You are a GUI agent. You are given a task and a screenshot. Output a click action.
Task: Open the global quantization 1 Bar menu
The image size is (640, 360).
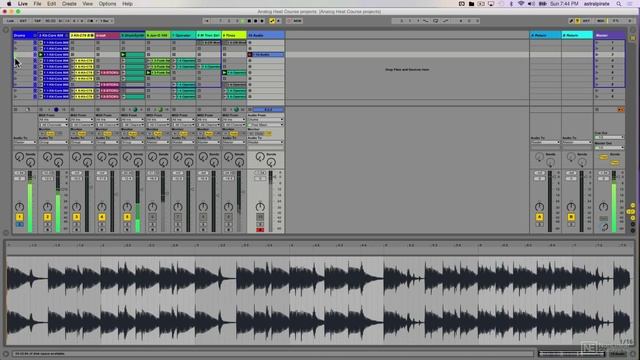tap(107, 21)
